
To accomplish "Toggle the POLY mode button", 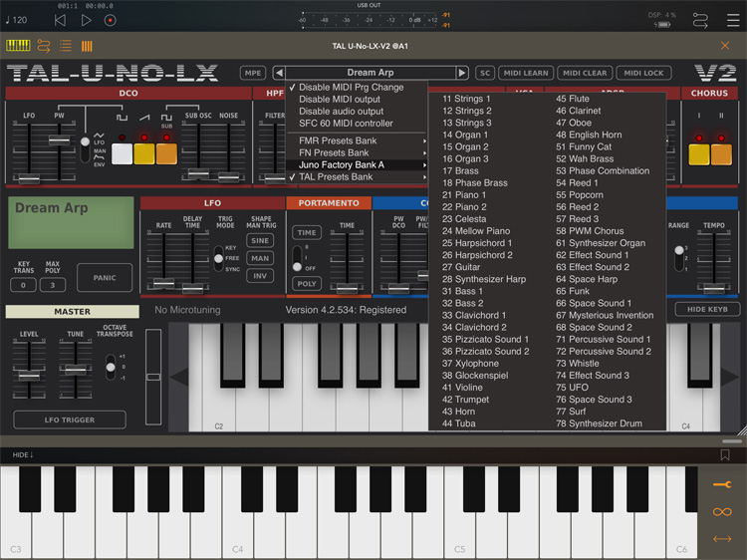I will (307, 284).
